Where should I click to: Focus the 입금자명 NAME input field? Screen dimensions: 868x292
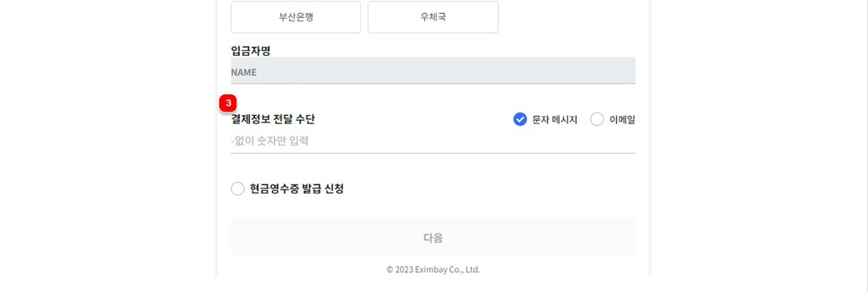pos(433,71)
